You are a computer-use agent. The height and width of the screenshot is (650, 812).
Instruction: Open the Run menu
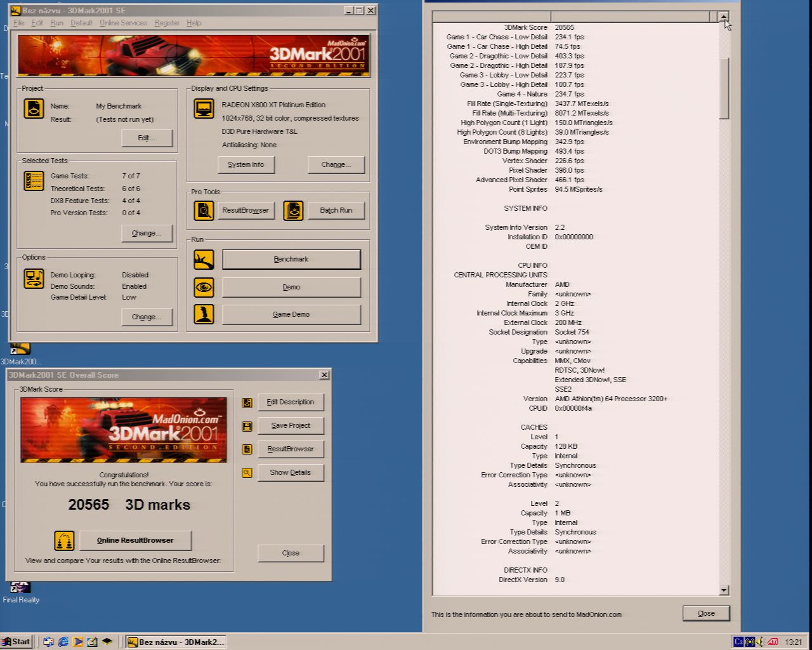coord(57,23)
